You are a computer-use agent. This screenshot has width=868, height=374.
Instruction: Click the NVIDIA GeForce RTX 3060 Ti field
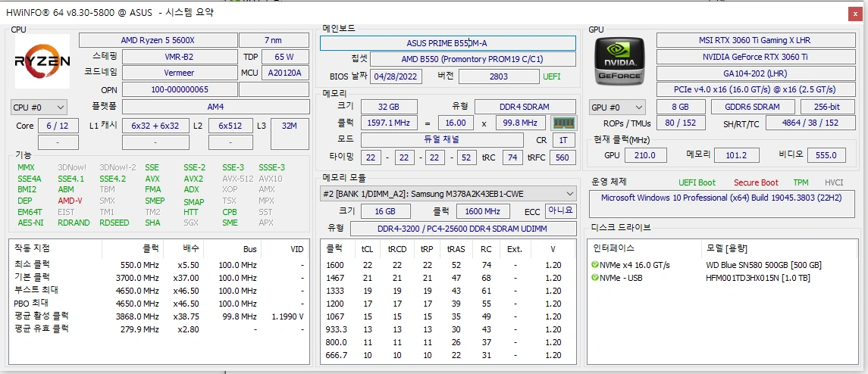[754, 57]
